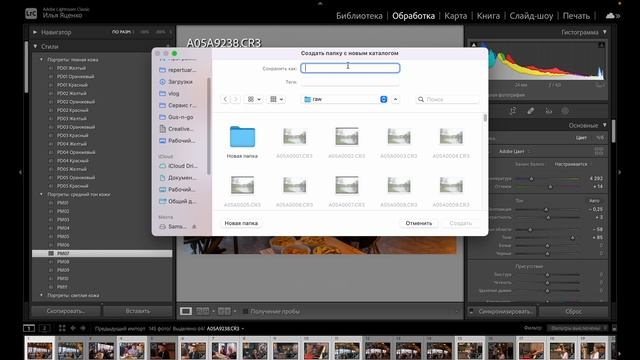Switch treatment to Цвет
Screen dimensions: 640x360
[x=581, y=138]
